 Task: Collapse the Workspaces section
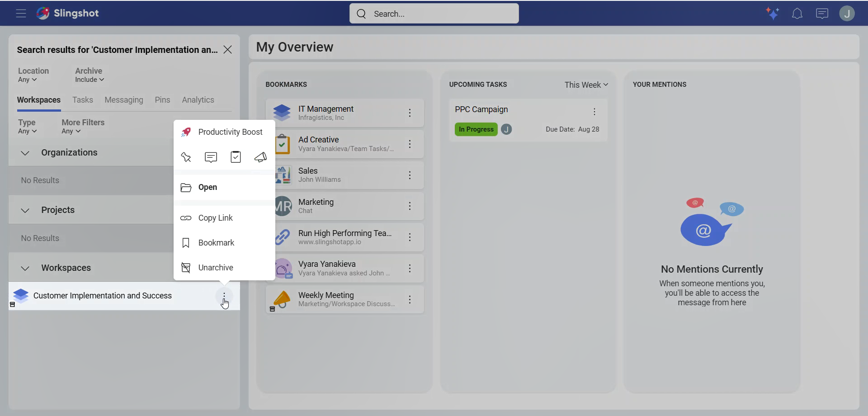pos(25,268)
